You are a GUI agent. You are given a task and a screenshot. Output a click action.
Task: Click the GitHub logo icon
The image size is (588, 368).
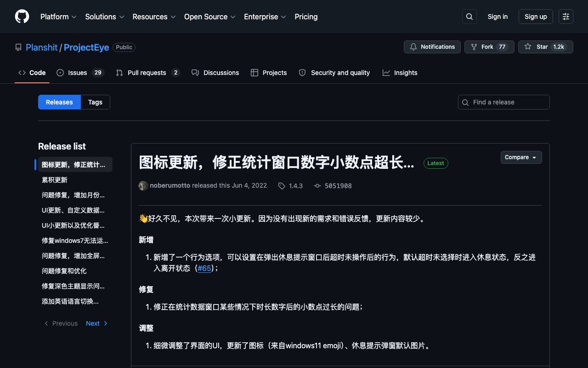[x=22, y=17]
